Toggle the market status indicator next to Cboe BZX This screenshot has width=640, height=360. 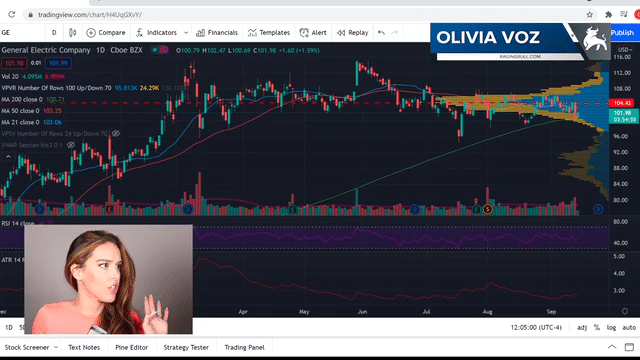click(155, 50)
